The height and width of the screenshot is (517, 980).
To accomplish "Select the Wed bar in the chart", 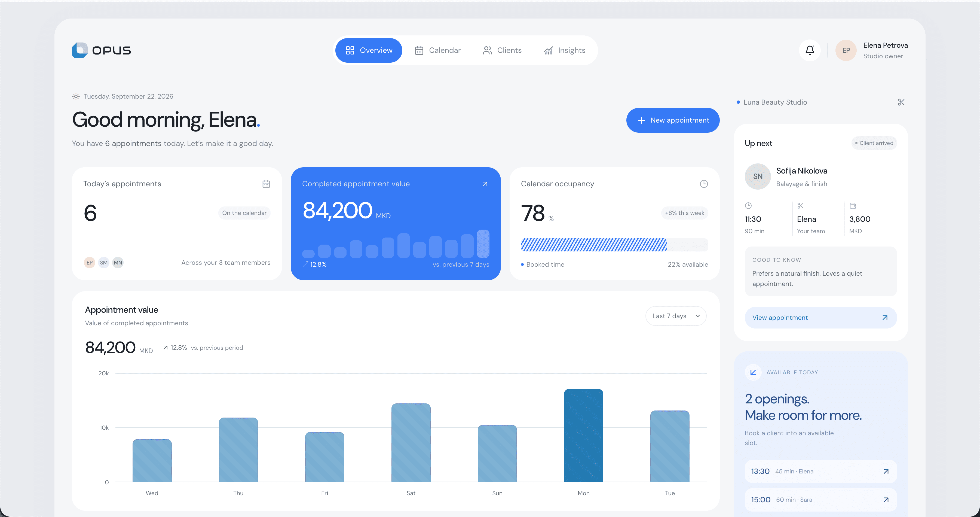I will [x=152, y=461].
